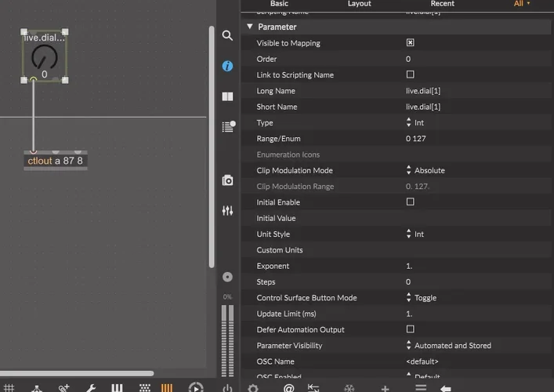This screenshot has height=392, width=554.
Task: Click the blue Inspector info icon
Action: [227, 67]
